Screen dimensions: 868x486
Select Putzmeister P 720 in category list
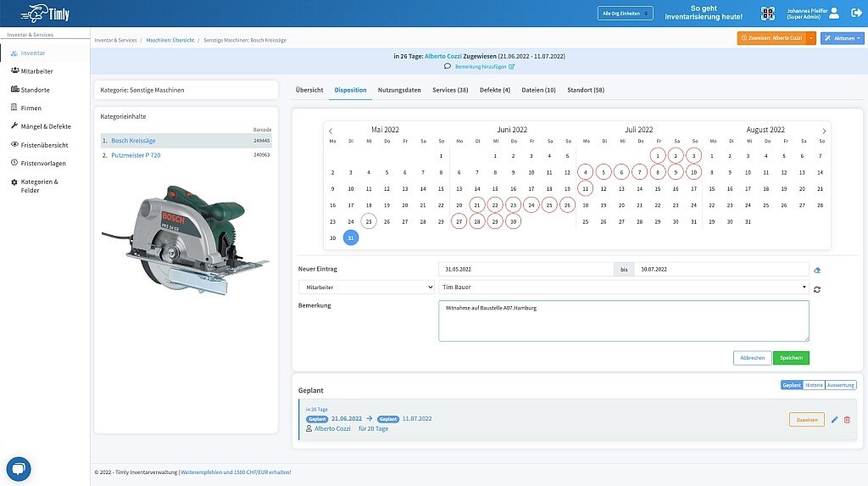coord(136,155)
